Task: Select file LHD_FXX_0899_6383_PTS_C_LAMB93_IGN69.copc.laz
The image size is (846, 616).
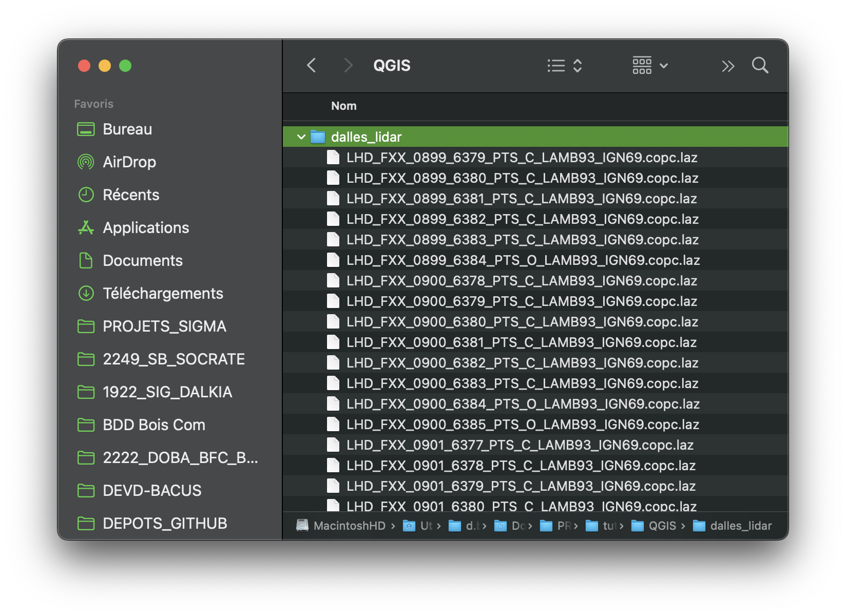Action: click(535, 240)
